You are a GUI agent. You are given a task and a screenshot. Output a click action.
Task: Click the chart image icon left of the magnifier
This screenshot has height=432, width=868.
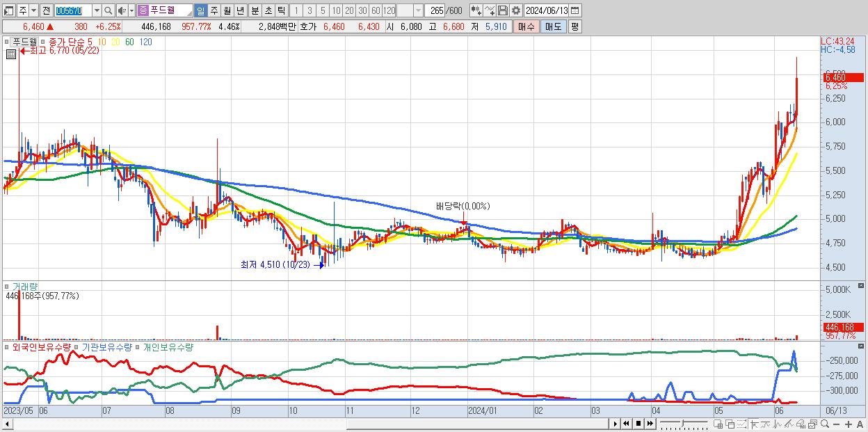click(x=812, y=424)
